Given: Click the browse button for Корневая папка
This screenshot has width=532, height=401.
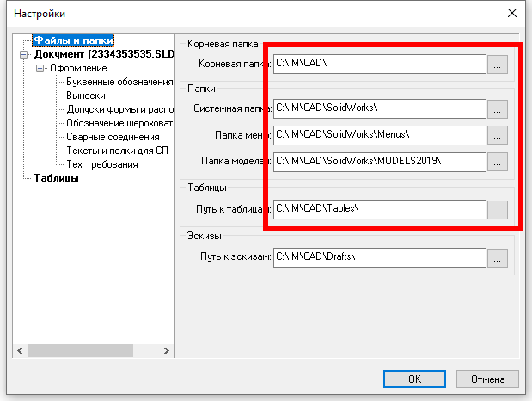Looking at the screenshot, I should coord(498,64).
